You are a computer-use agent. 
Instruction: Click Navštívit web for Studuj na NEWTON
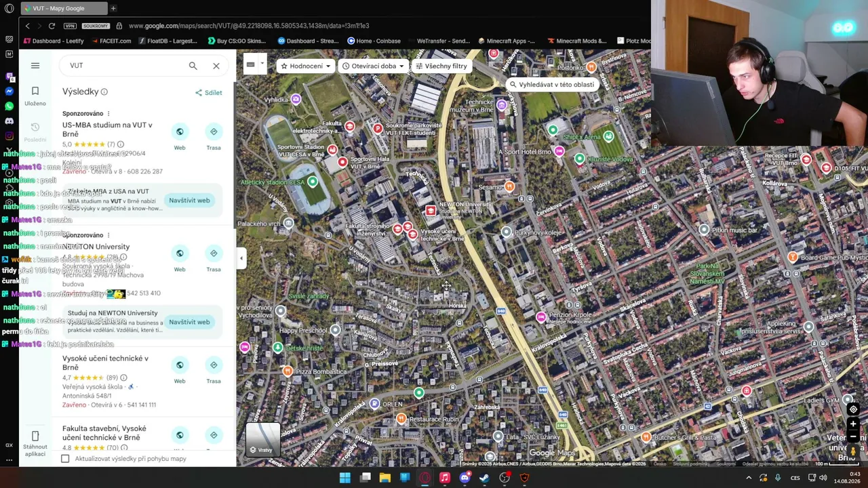[189, 322]
